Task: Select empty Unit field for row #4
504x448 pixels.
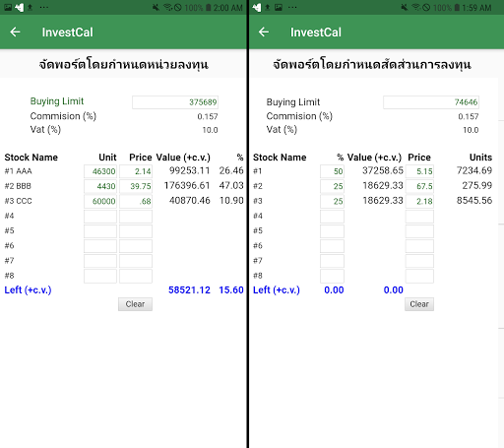Action: point(100,217)
